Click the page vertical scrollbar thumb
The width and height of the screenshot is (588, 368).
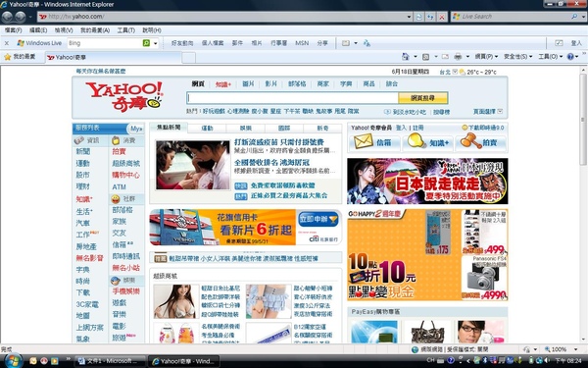[583, 120]
